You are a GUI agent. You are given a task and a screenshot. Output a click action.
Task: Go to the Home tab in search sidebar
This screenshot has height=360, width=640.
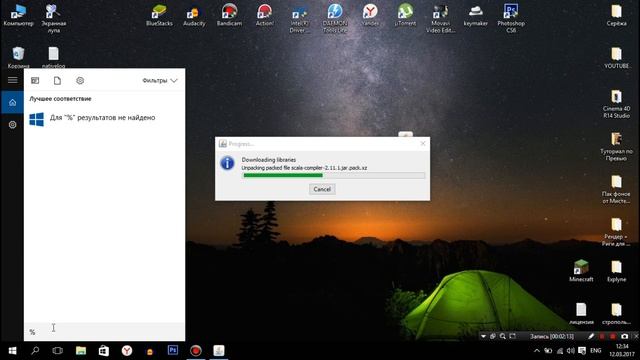coord(12,102)
